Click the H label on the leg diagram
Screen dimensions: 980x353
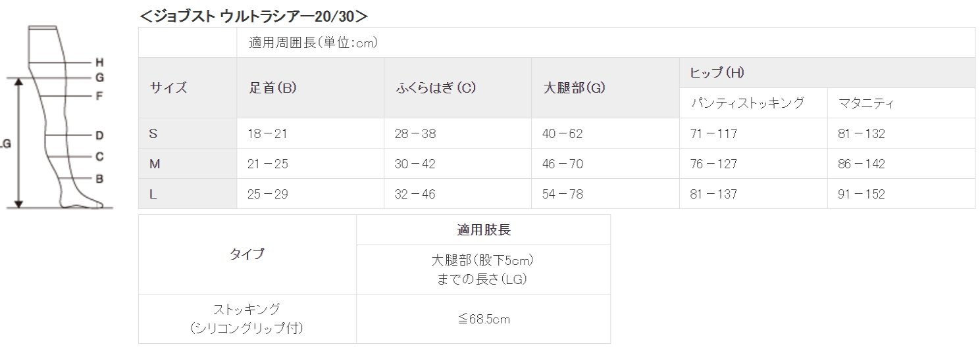pos(99,63)
